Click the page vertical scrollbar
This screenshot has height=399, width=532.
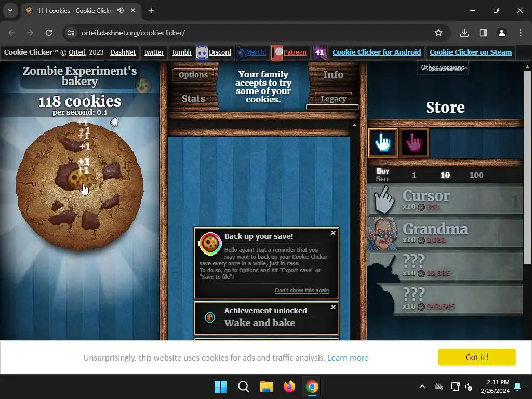[x=527, y=168]
